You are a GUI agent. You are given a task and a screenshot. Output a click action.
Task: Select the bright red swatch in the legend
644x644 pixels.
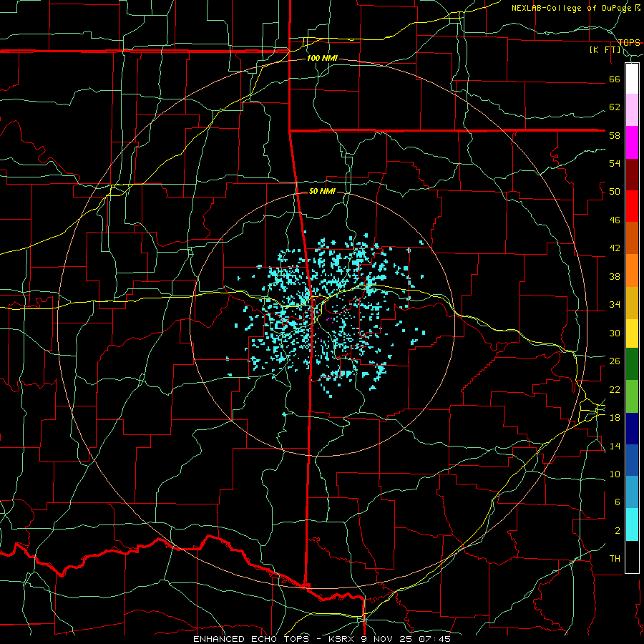pos(632,206)
